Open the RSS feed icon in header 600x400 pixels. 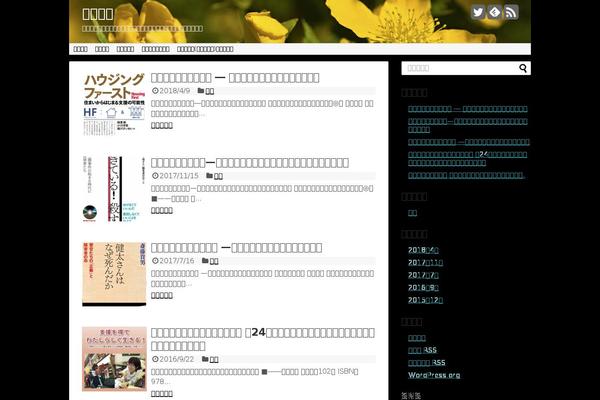pos(511,12)
